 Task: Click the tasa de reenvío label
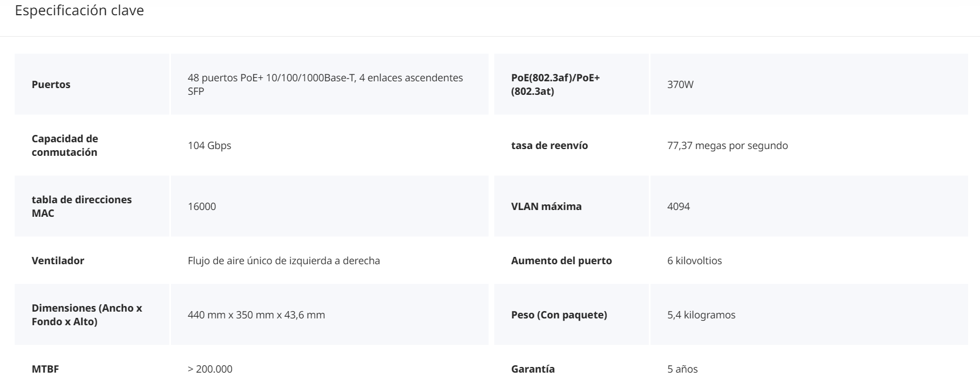point(549,146)
